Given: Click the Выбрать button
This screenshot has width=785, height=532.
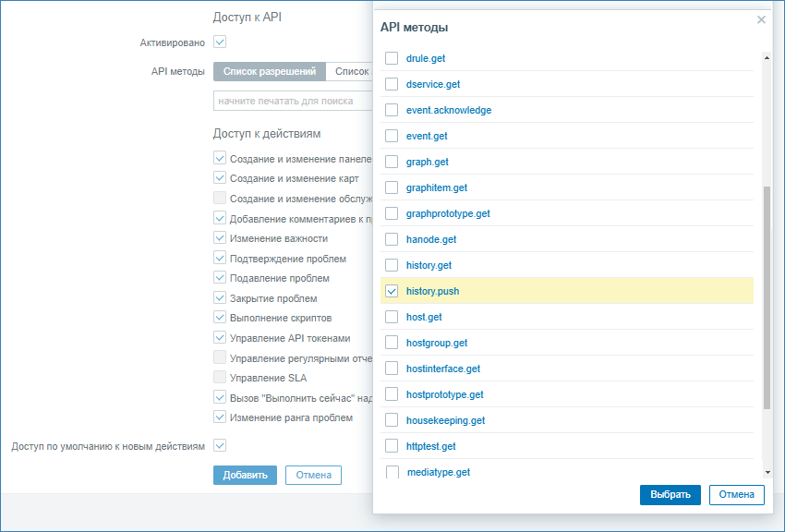Looking at the screenshot, I should [670, 495].
